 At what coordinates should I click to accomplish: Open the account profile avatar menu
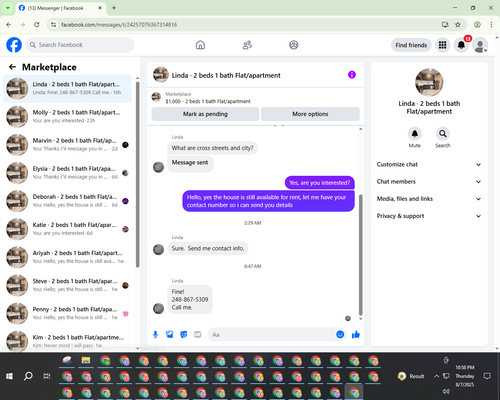[x=480, y=45]
